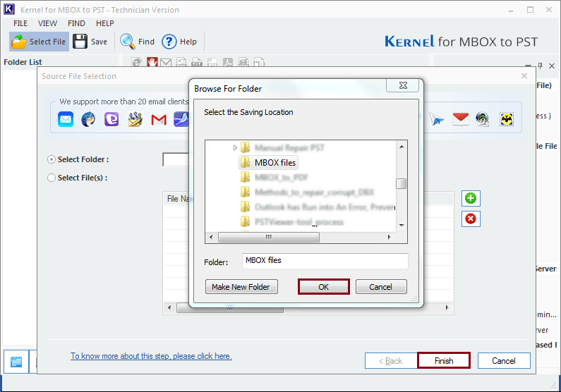Screen dimensions: 561x392
Task: Click the green plus add file button
Action: coord(471,198)
